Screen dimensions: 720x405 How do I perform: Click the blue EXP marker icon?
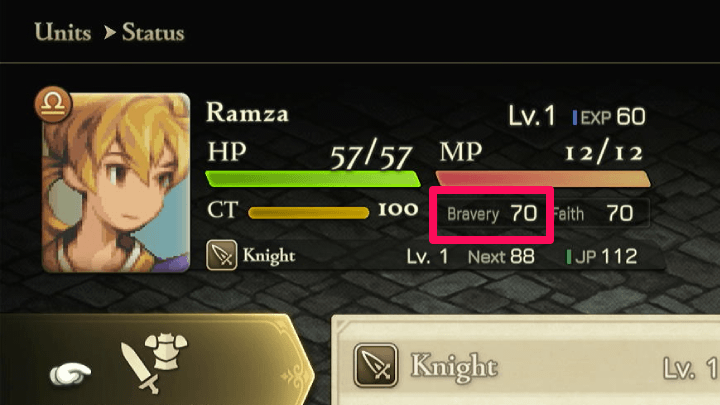pyautogui.click(x=575, y=118)
